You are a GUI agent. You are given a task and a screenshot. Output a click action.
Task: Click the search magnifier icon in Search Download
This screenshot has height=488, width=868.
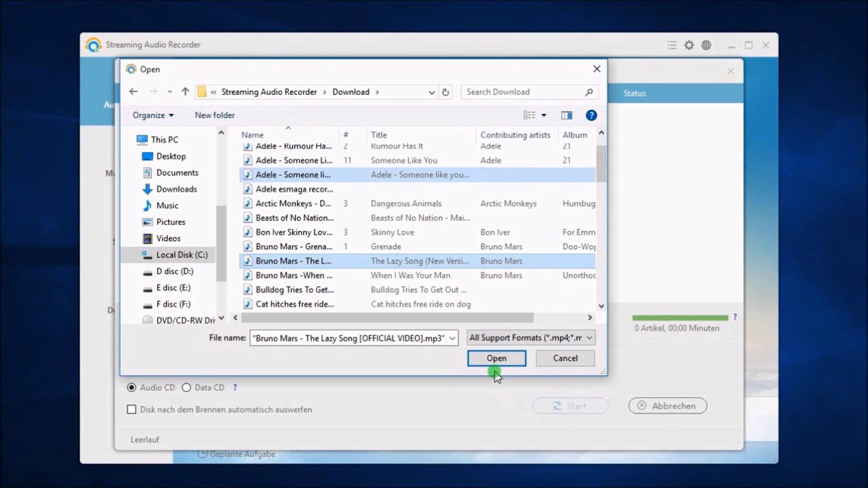tap(589, 92)
